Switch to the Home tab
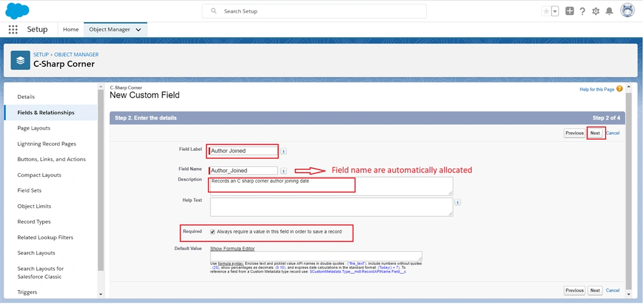The height and width of the screenshot is (304, 644). [x=70, y=30]
